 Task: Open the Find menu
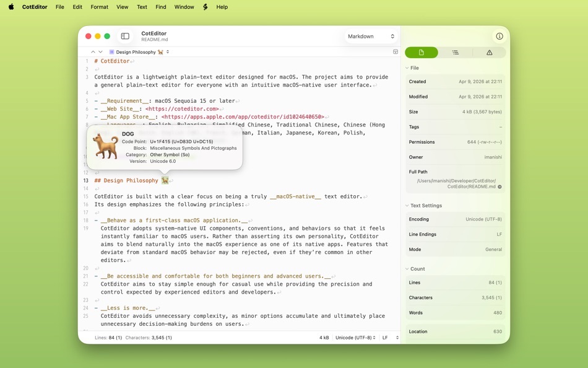click(161, 7)
